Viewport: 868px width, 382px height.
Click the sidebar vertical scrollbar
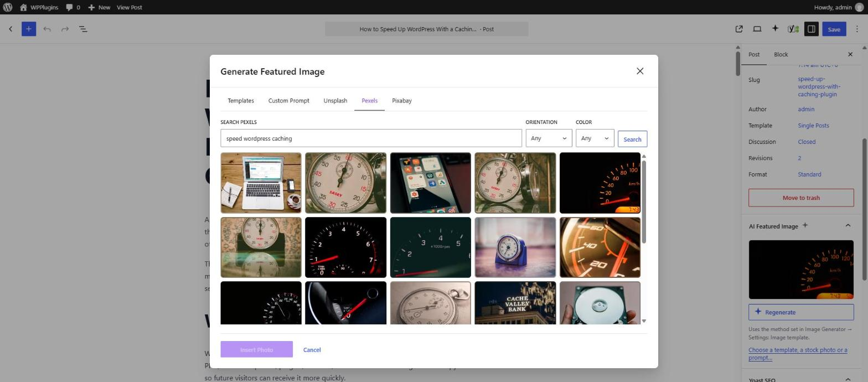coord(864,209)
